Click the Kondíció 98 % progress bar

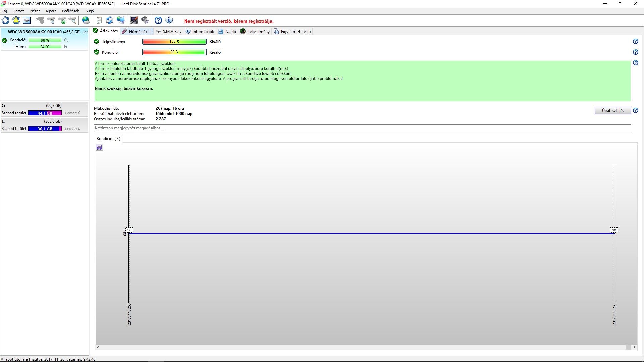[x=174, y=52]
